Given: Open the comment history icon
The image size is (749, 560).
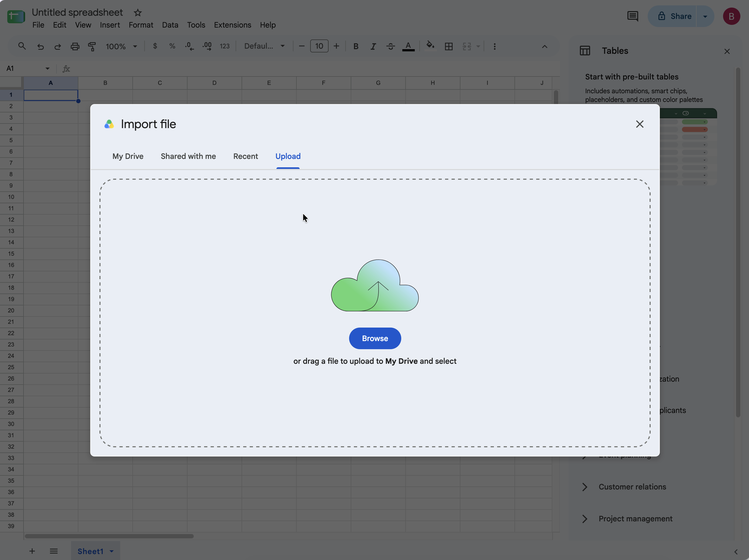Looking at the screenshot, I should (x=633, y=16).
